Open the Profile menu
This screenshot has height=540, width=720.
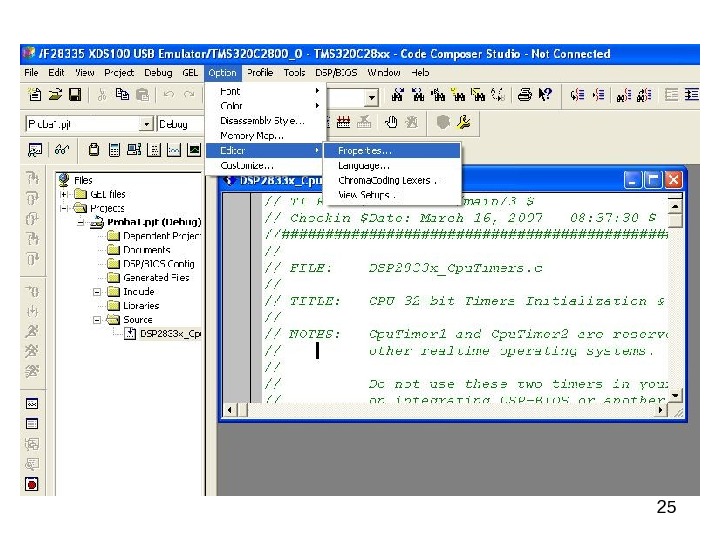(x=260, y=73)
